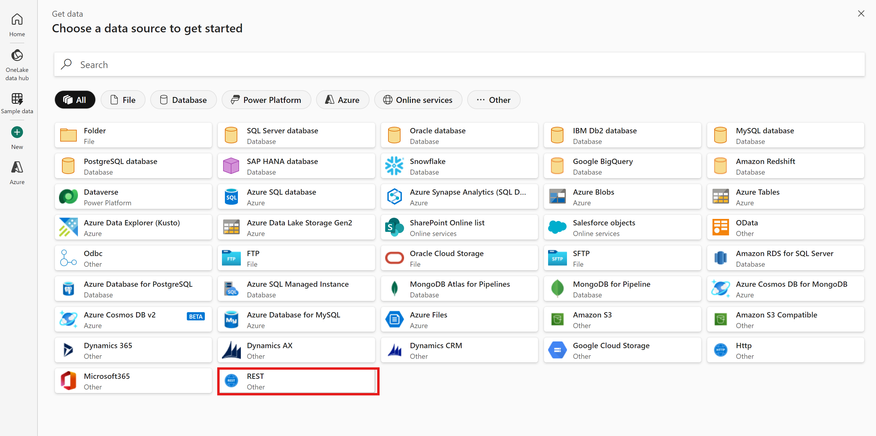The width and height of the screenshot is (876, 436).
Task: Filter data sources by Database
Action: 183,99
